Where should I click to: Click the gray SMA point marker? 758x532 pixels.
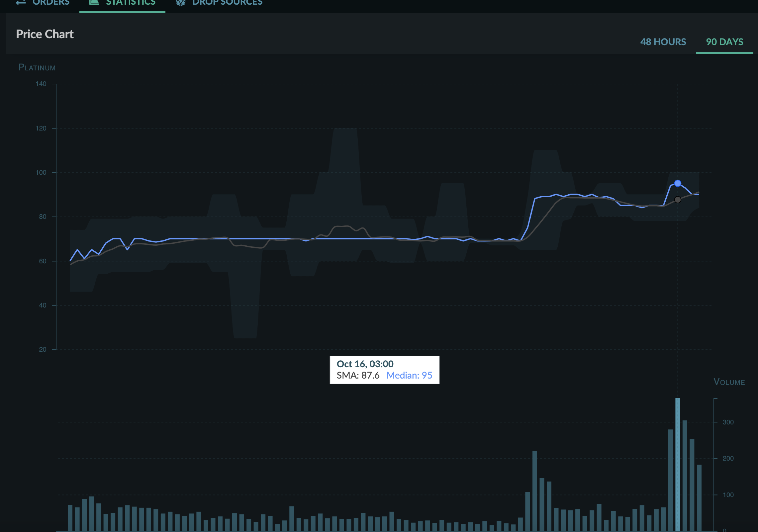(678, 200)
